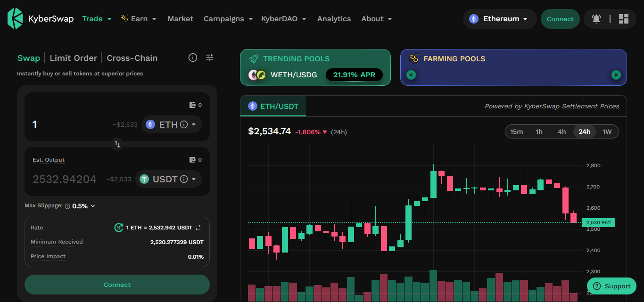Select the 24h chart interval
The image size is (644, 302).
coord(585,131)
